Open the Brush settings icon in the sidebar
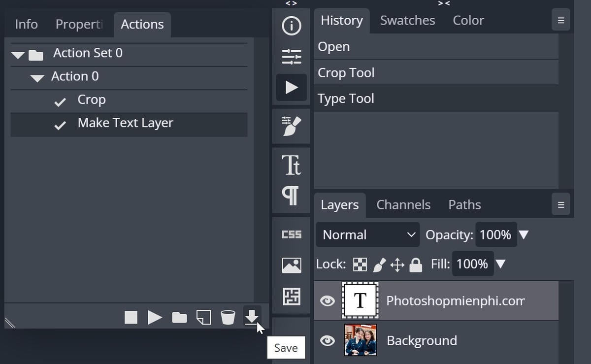Image resolution: width=591 pixels, height=364 pixels. tap(291, 126)
